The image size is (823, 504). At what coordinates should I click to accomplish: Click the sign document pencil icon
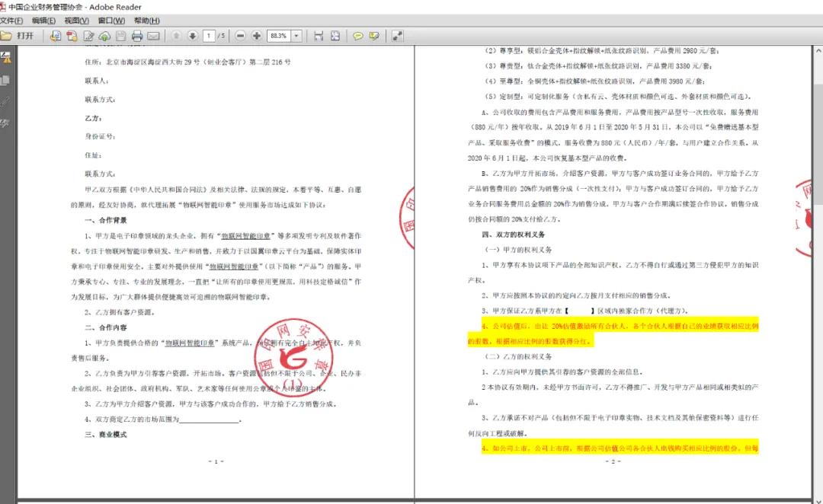88,36
